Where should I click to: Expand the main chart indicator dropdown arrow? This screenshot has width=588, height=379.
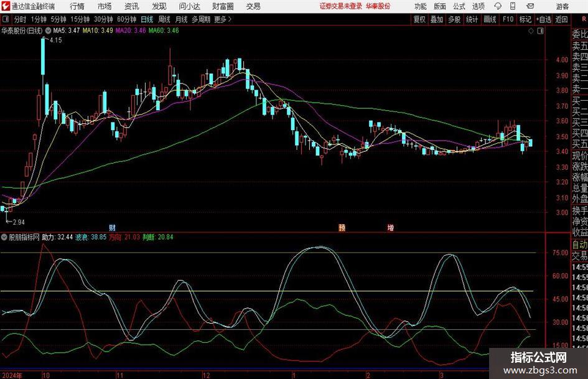click(x=48, y=30)
